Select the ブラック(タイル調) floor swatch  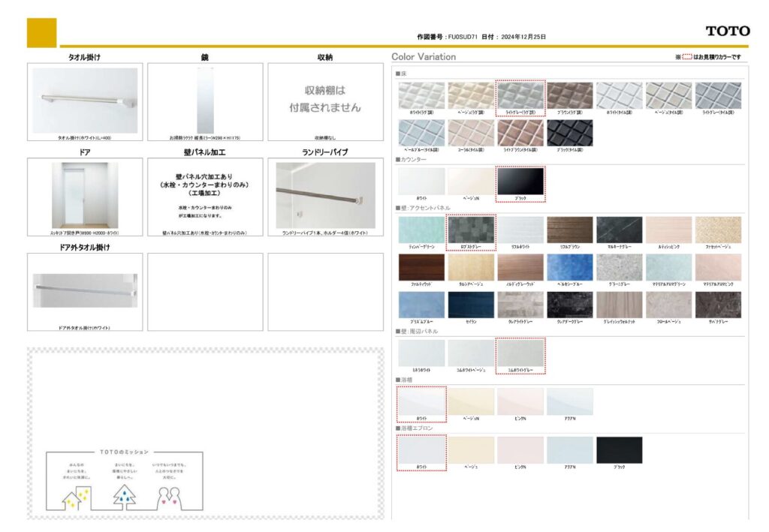click(x=569, y=133)
